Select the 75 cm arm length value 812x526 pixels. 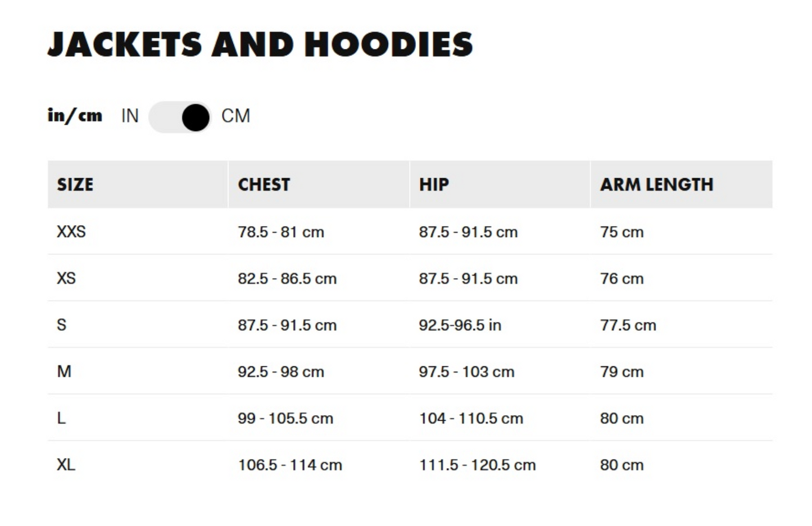pyautogui.click(x=622, y=232)
